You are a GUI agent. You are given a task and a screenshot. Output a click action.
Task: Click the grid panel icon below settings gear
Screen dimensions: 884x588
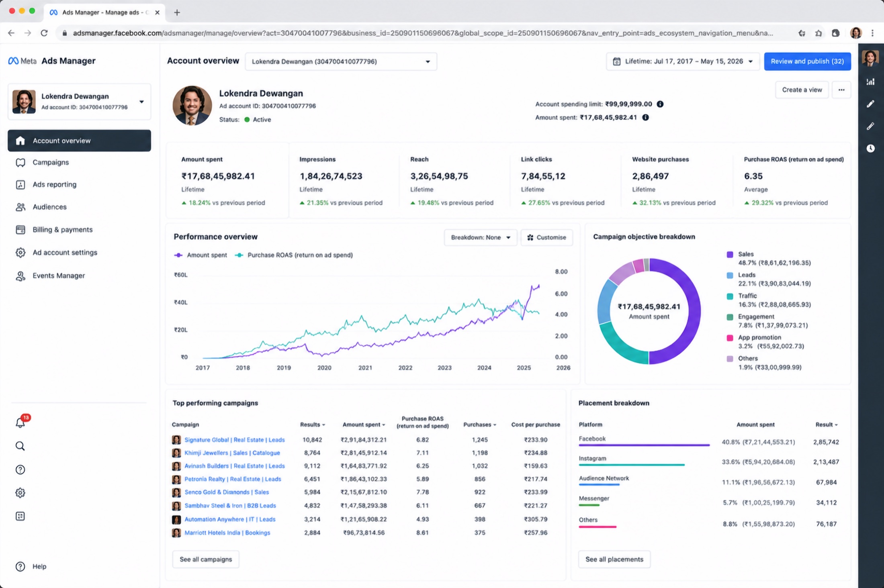tap(20, 516)
